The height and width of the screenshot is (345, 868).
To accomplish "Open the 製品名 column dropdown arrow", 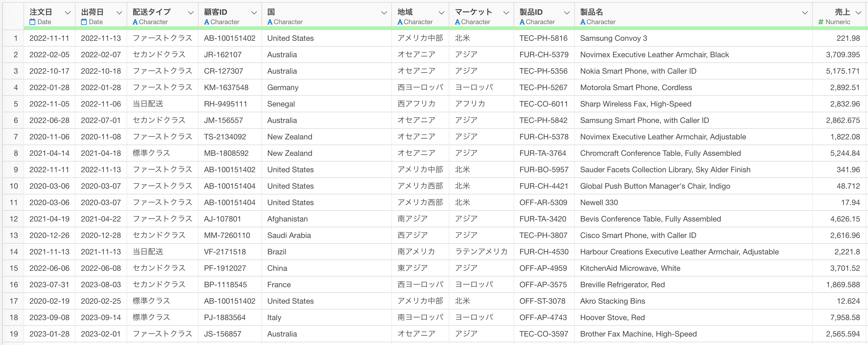I will (805, 13).
